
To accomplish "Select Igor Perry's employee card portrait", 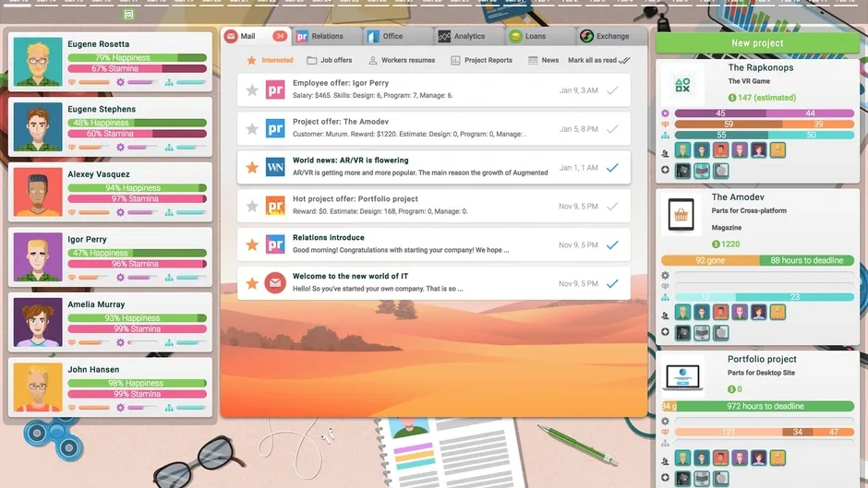I will (x=38, y=256).
